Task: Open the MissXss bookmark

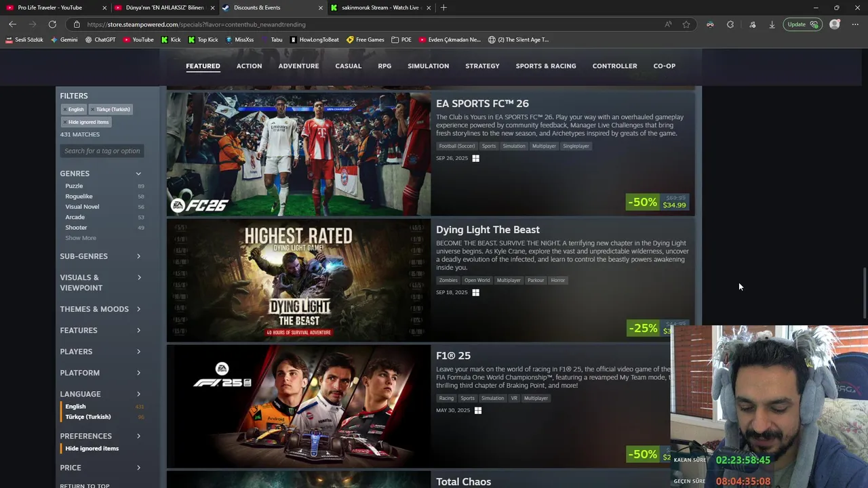Action: (x=239, y=39)
